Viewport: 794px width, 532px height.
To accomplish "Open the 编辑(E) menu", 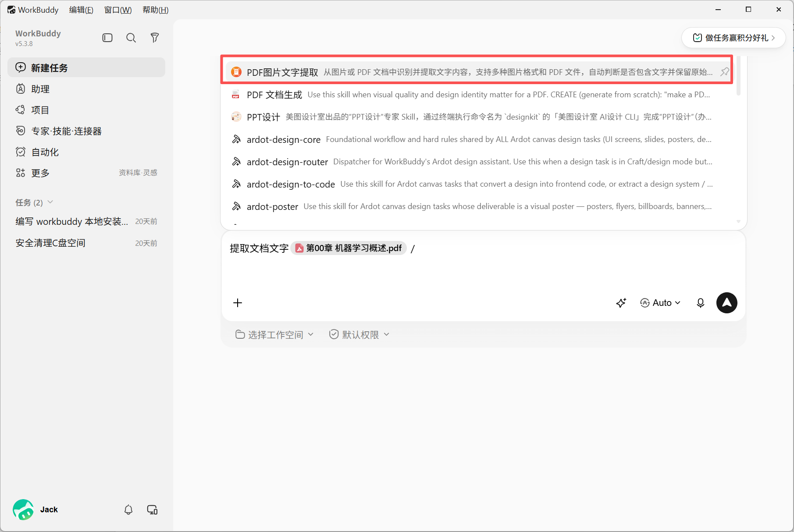I will [x=81, y=10].
